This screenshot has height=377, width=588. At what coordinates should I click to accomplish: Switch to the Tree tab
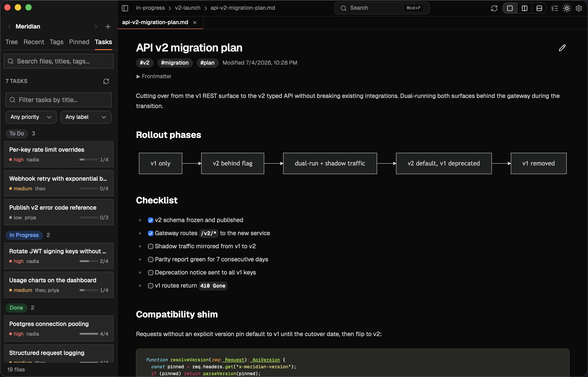(x=11, y=42)
